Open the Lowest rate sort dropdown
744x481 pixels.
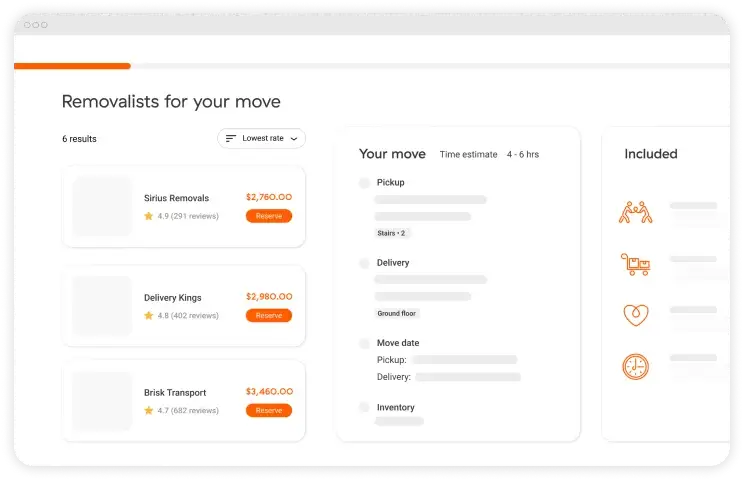(261, 139)
